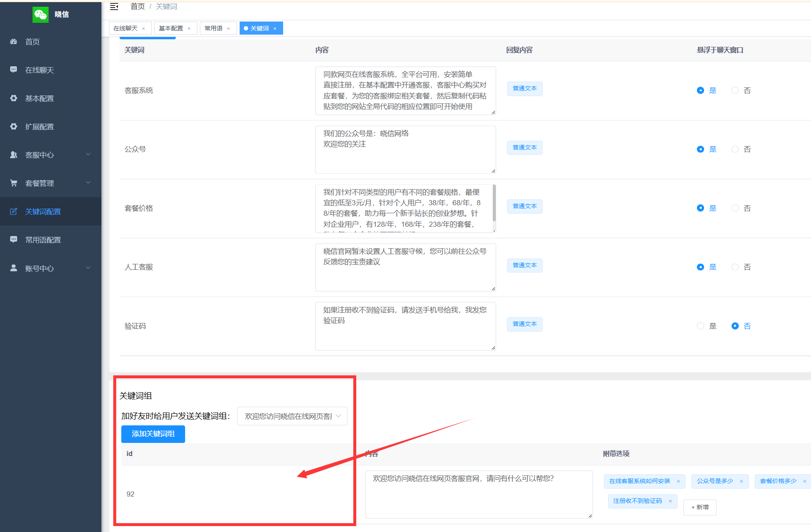Click the 首页 dashboard icon in sidebar
This screenshot has height=532, width=811.
pos(14,41)
